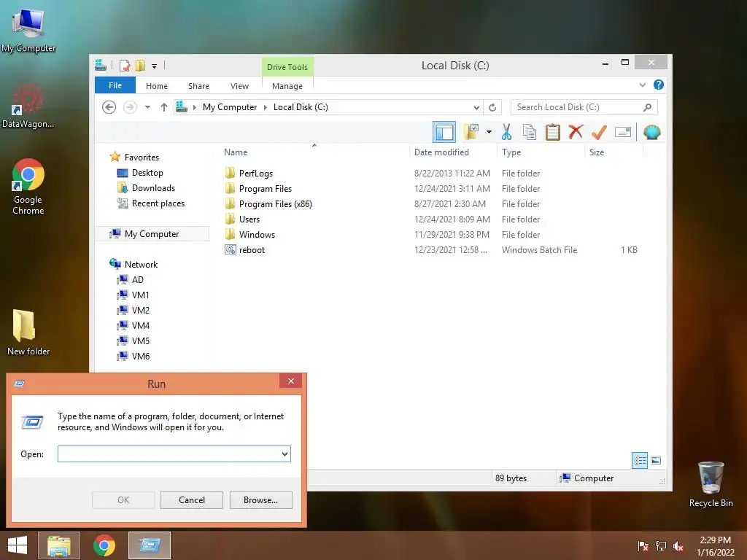Click the Paste clipboard icon

pyautogui.click(x=553, y=132)
